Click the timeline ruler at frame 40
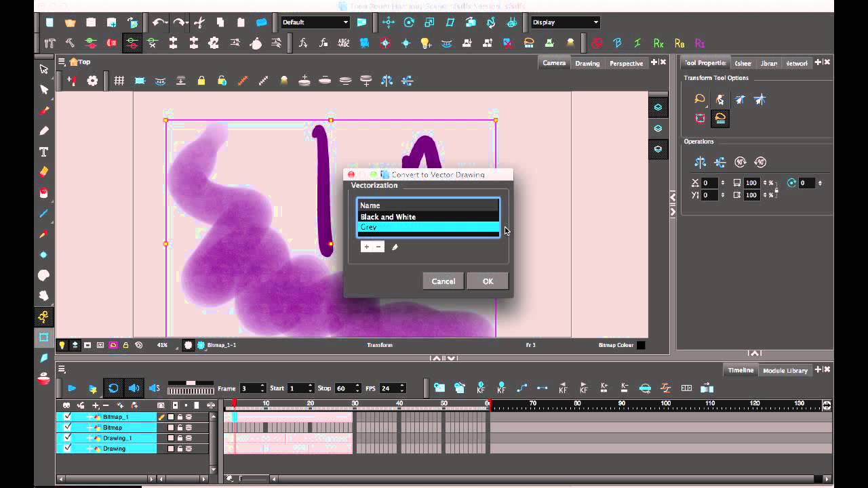868x488 pixels. [x=399, y=405]
